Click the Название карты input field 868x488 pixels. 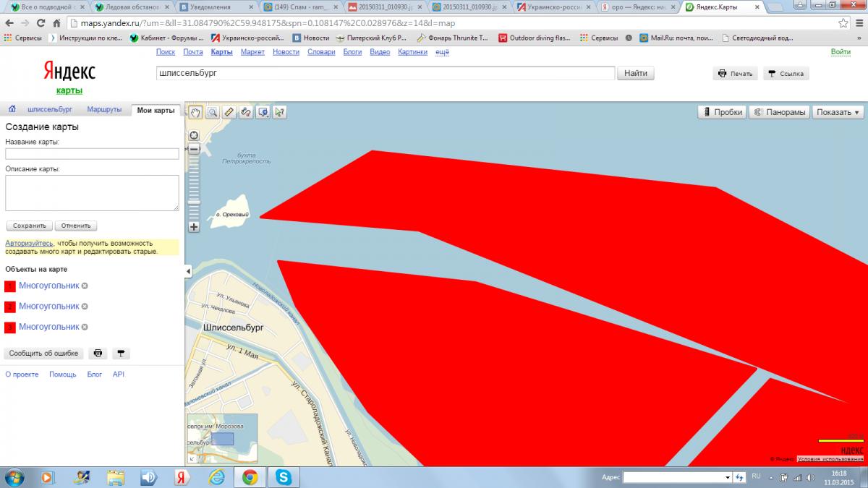click(x=92, y=154)
